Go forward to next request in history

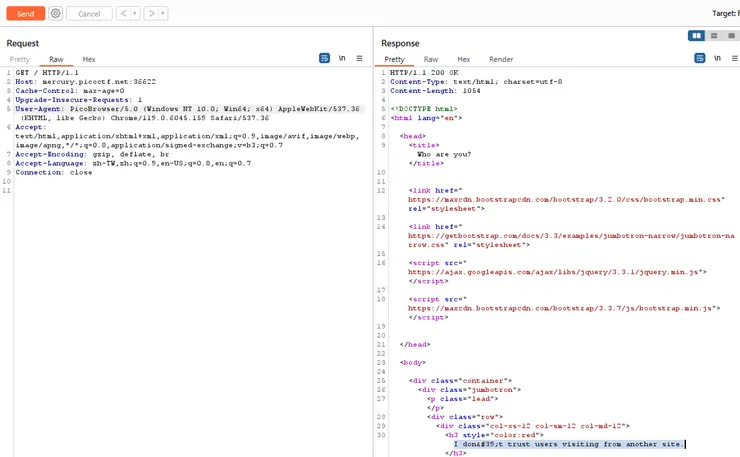(x=150, y=14)
